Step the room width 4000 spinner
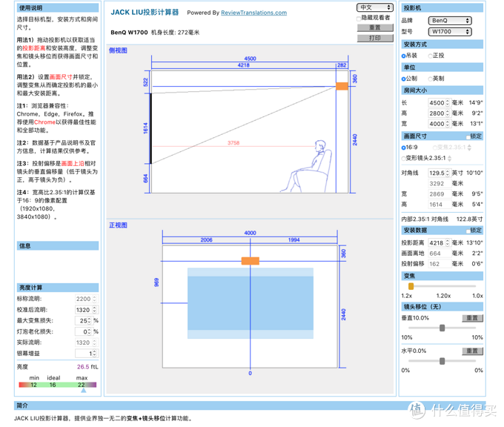 [448, 124]
